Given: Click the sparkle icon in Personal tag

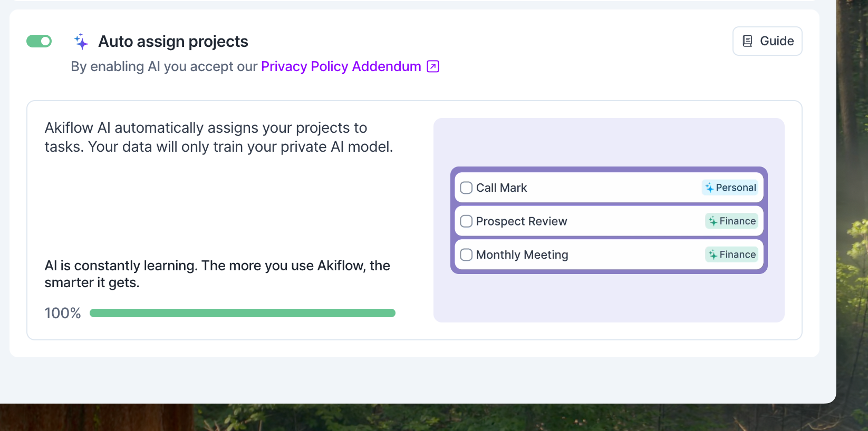Looking at the screenshot, I should (x=709, y=188).
